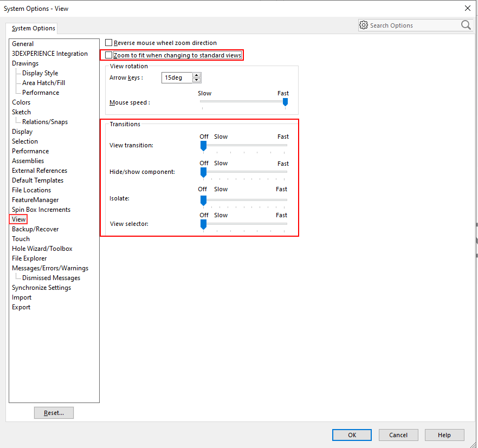Image resolution: width=478 pixels, height=448 pixels.
Task: Enable Reverse mouse wheel zoom direction
Action: point(108,42)
